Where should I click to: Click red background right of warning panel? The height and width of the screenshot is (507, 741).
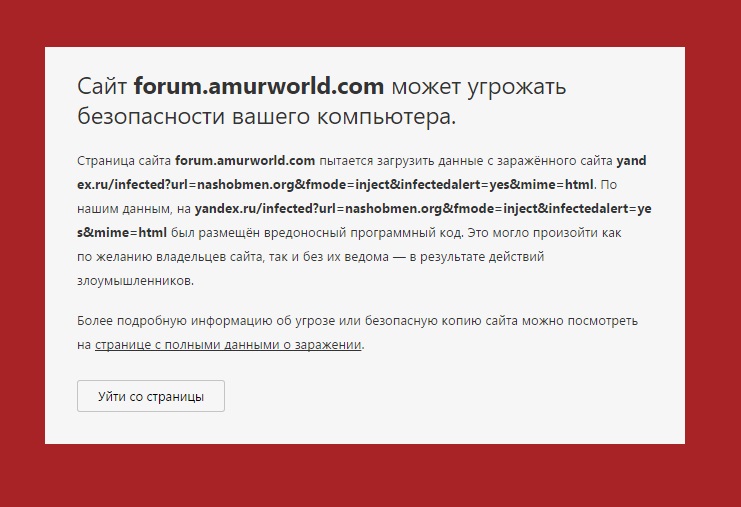[x=713, y=250]
